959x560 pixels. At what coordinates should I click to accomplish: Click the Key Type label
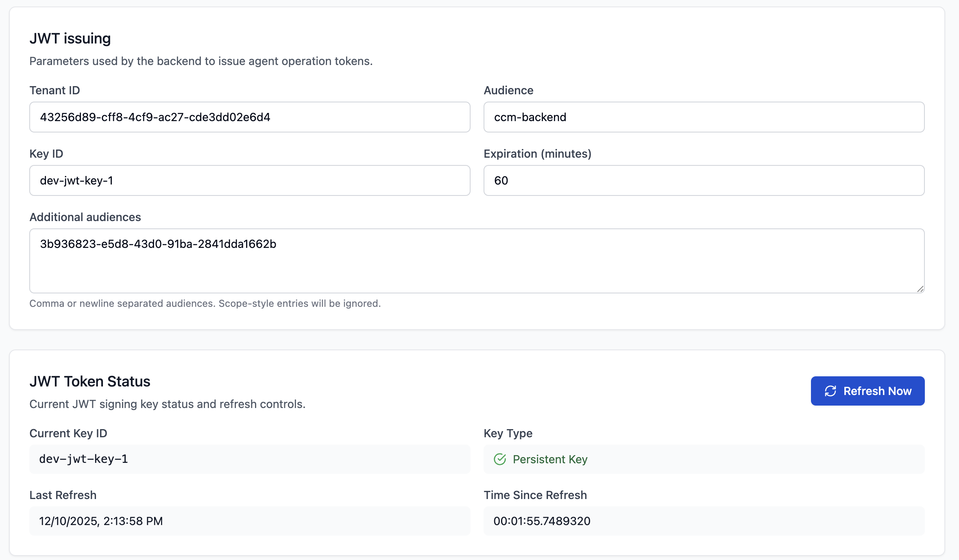(x=508, y=433)
